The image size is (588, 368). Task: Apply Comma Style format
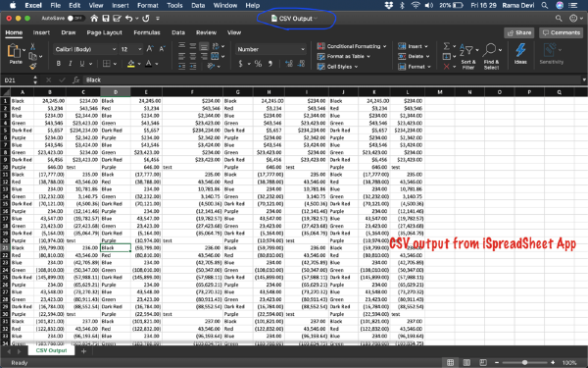[x=270, y=64]
